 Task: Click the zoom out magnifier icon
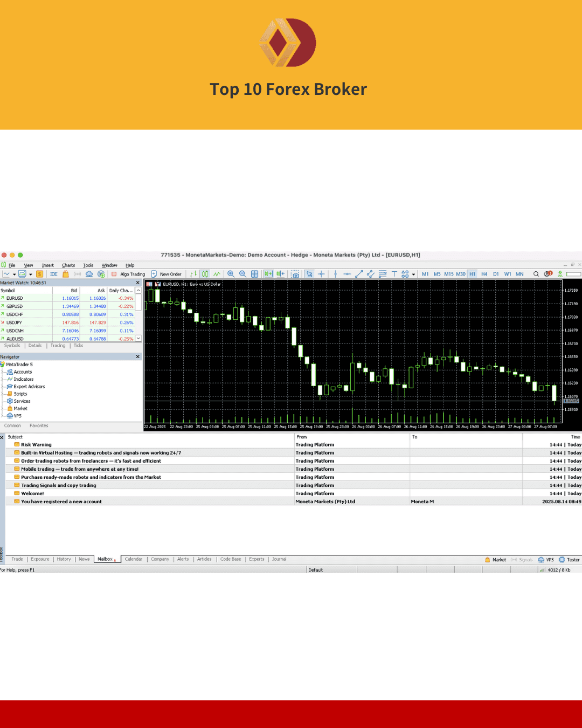pos(242,274)
